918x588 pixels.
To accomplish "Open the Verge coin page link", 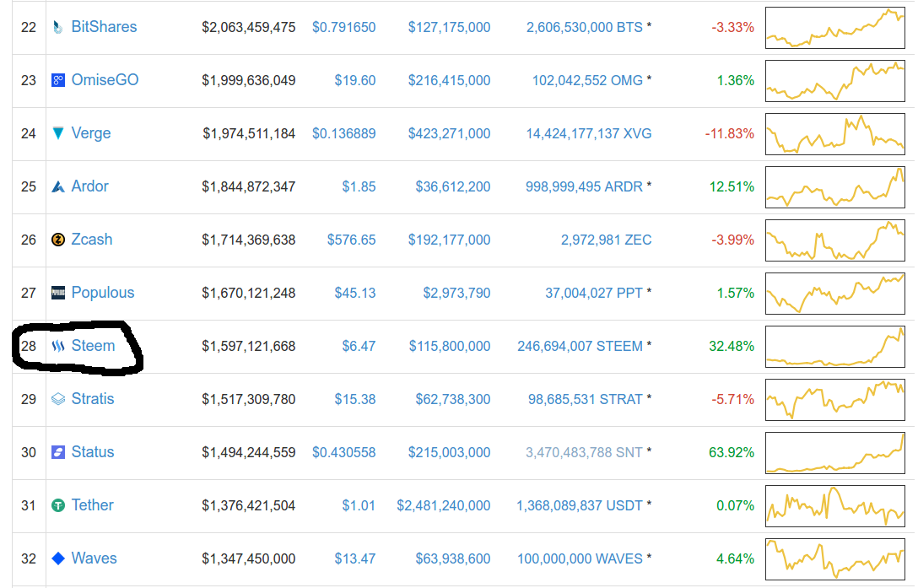I will point(91,133).
